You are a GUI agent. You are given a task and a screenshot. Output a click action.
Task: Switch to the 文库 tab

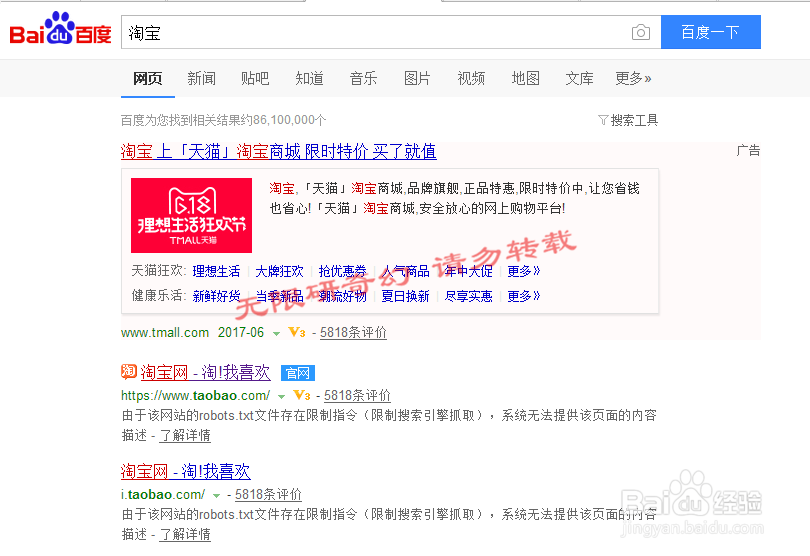point(579,79)
